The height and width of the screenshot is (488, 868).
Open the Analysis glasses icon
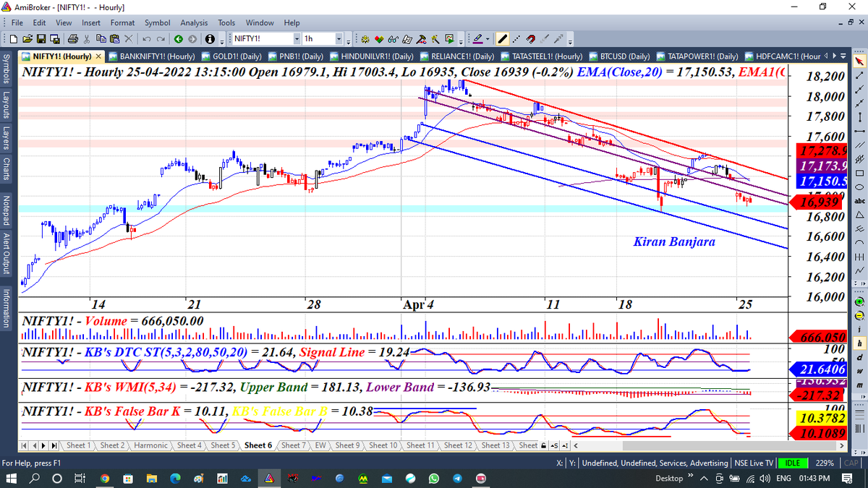(393, 38)
